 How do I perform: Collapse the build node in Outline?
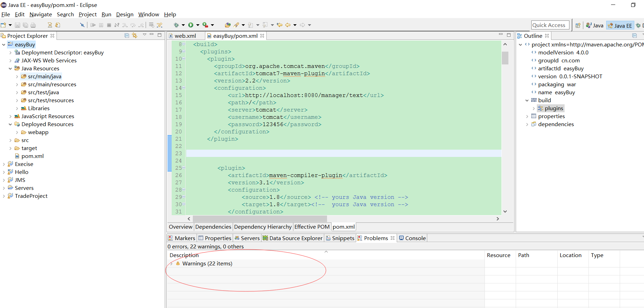(x=527, y=100)
